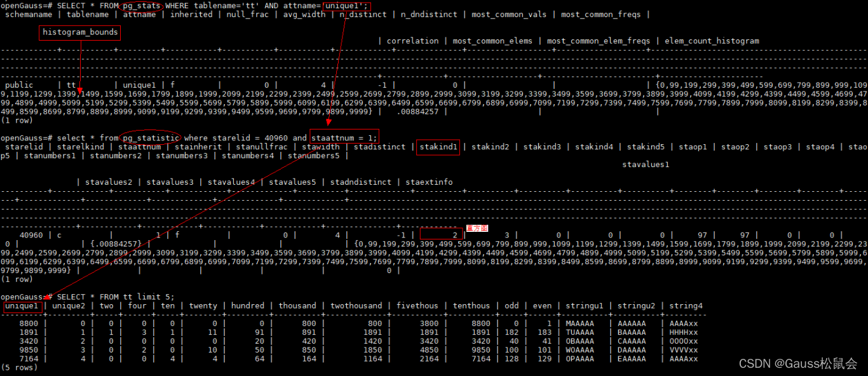
Task: Click the 3800 value in fivethous column
Action: [x=429, y=323]
